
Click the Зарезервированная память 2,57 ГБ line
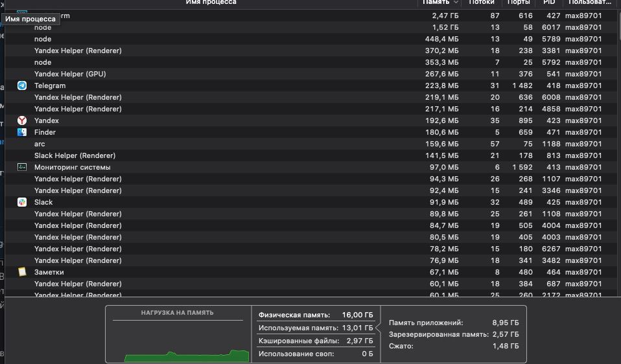tap(454, 334)
